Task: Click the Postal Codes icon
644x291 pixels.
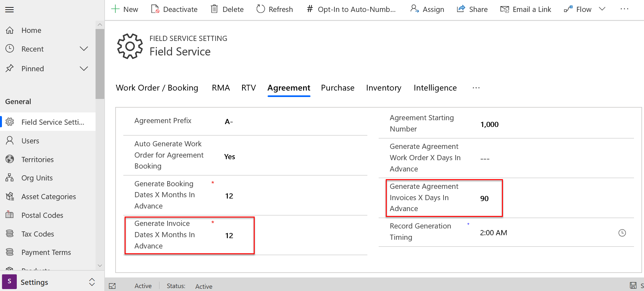Action: point(10,215)
